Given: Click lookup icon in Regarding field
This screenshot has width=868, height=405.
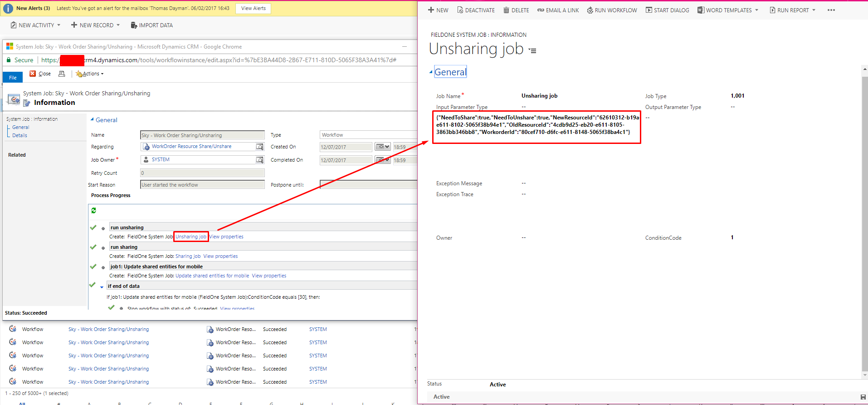Looking at the screenshot, I should point(259,147).
